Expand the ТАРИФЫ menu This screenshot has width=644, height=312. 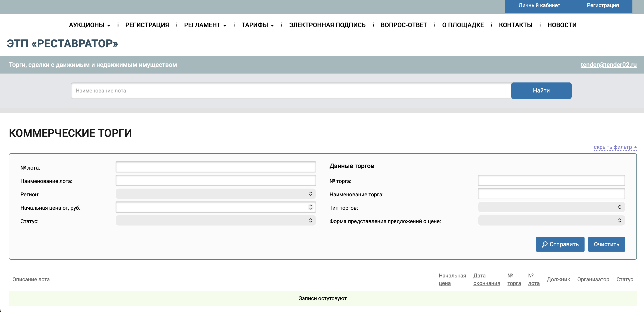[257, 25]
